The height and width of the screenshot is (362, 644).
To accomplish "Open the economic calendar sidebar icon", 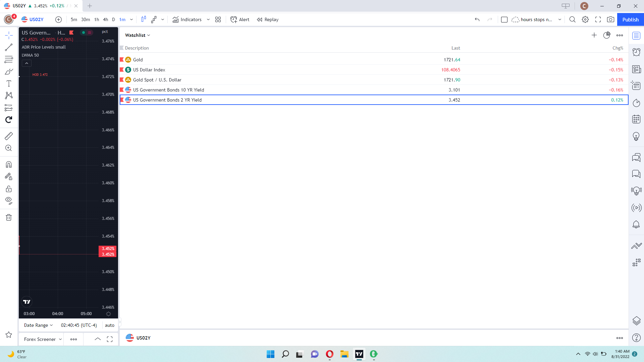I will point(636,119).
